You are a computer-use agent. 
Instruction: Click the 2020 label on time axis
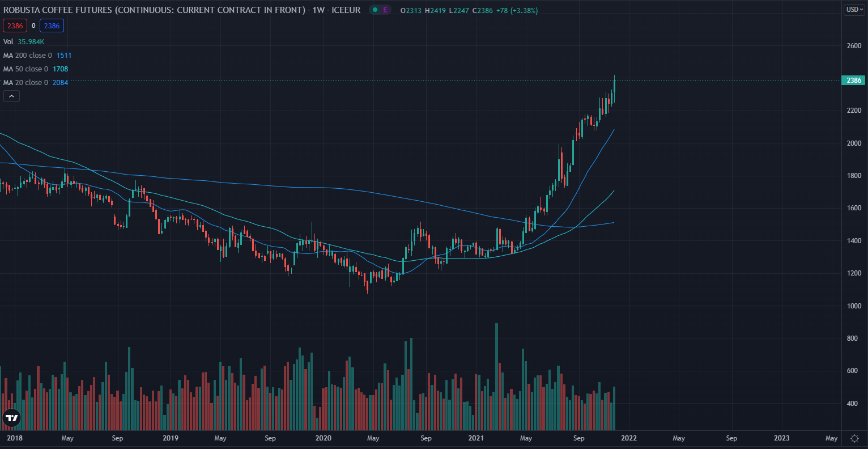323,438
